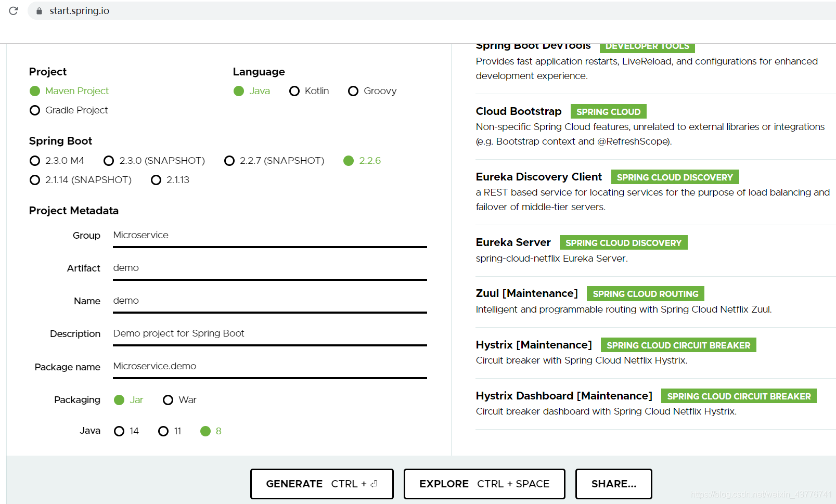Image resolution: width=836 pixels, height=504 pixels.
Task: Click the EXPLORE button
Action: click(484, 484)
